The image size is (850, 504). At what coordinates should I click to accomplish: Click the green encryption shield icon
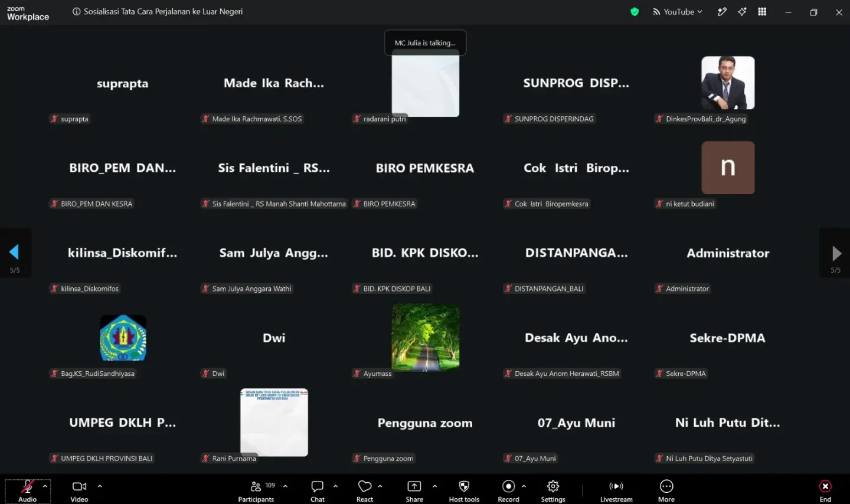tap(635, 12)
